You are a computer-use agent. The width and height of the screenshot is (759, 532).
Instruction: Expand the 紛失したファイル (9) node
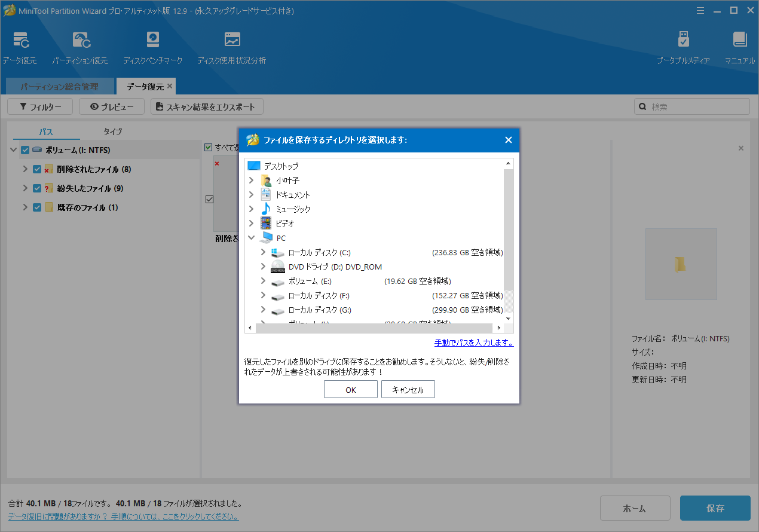pyautogui.click(x=25, y=188)
